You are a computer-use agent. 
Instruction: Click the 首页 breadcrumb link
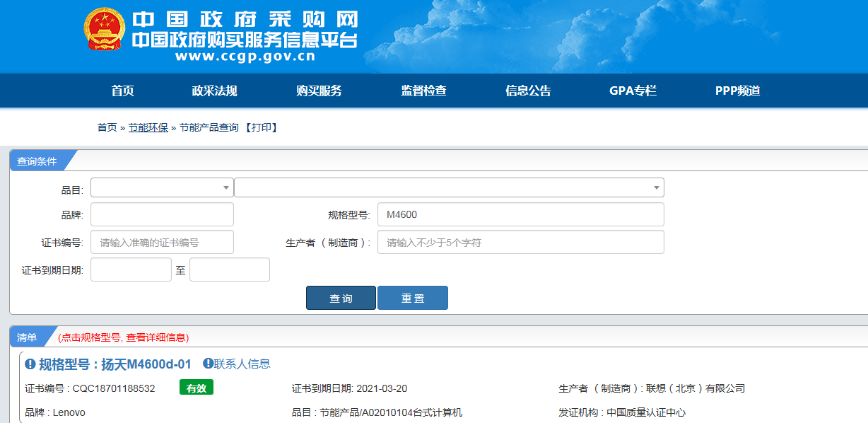click(107, 127)
